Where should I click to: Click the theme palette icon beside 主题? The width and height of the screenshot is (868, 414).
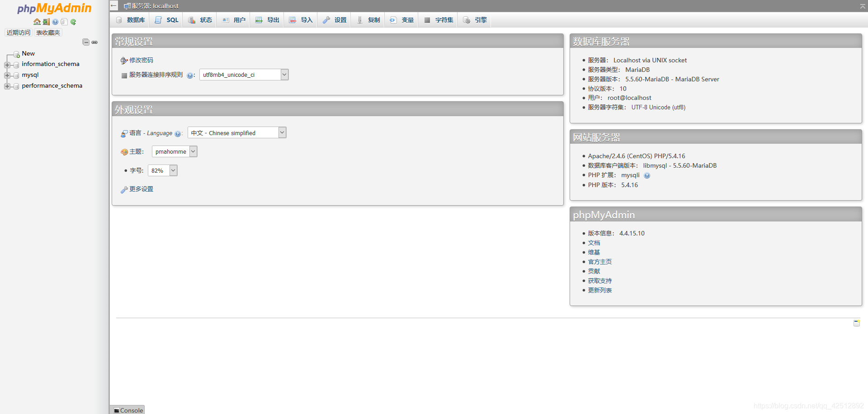tap(124, 152)
